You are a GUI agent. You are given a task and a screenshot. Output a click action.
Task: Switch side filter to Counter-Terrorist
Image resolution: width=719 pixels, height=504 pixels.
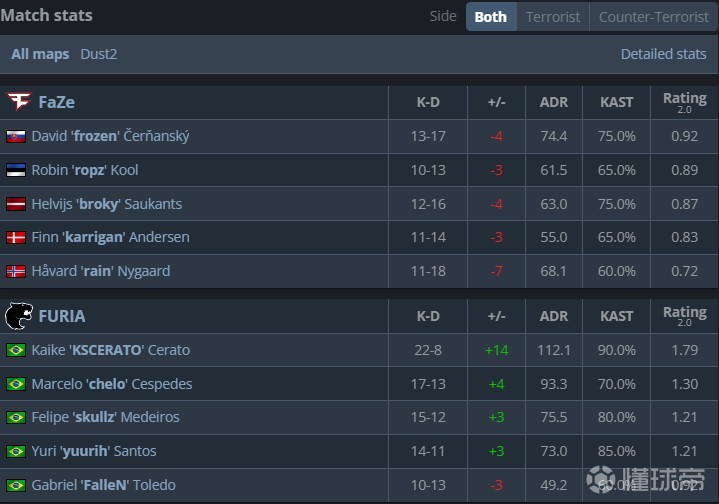tap(652, 17)
